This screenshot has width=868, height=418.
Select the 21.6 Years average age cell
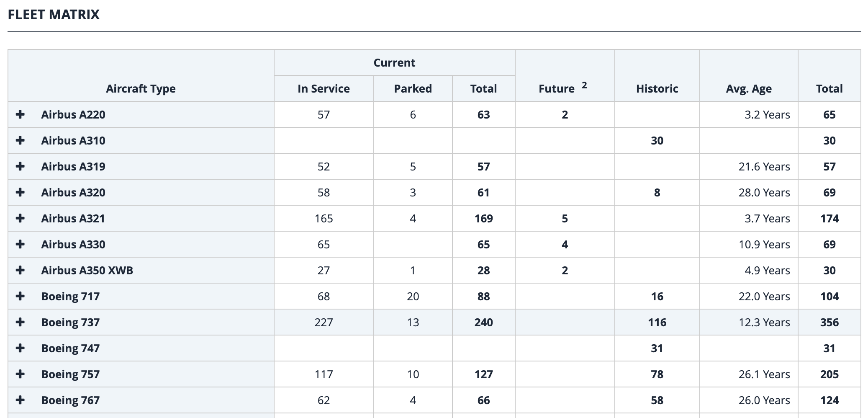tap(749, 167)
